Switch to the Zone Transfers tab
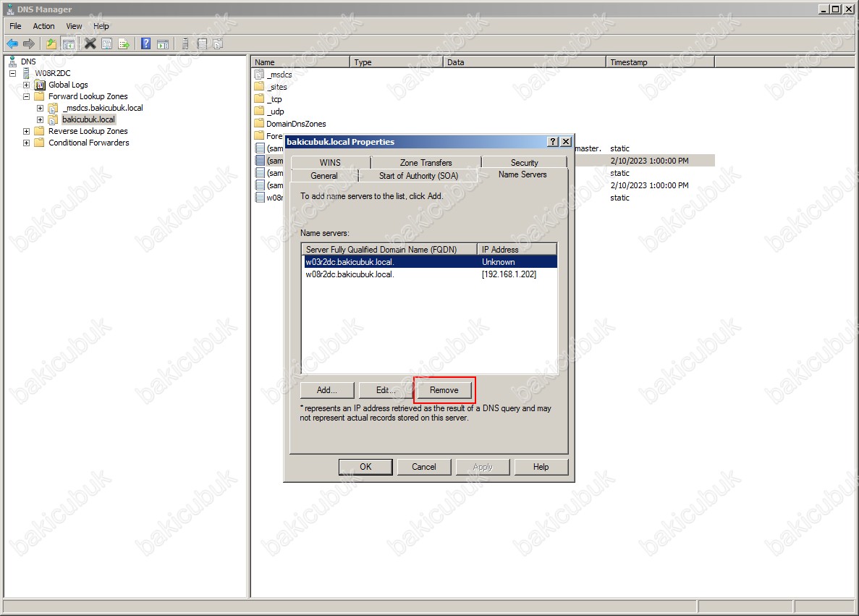This screenshot has width=859, height=616. pyautogui.click(x=426, y=163)
